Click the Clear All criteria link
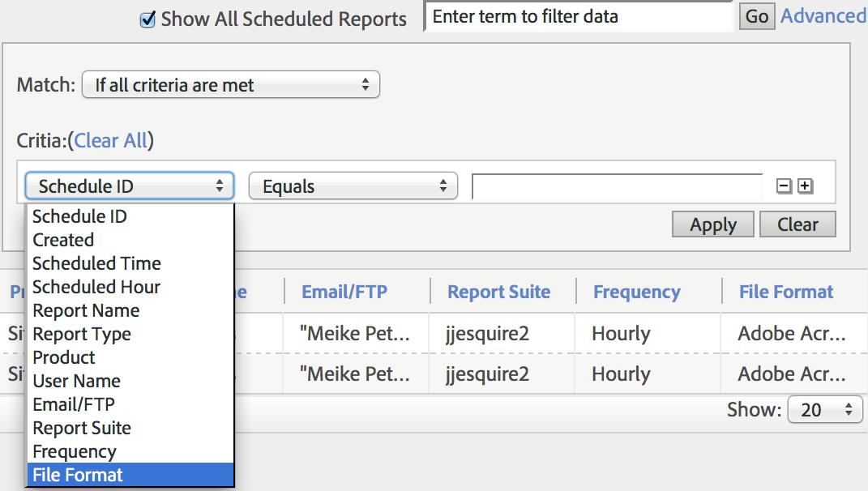Viewport: 868px width, 491px height. (x=111, y=141)
